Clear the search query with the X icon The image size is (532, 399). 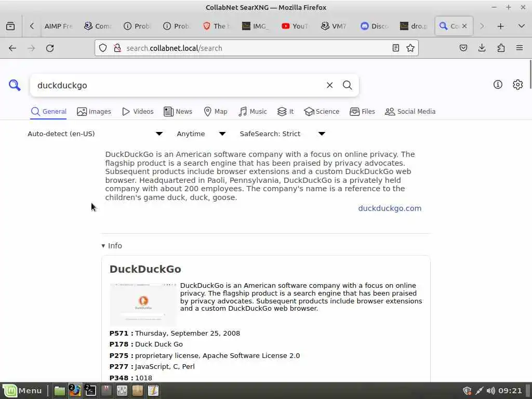tap(329, 85)
